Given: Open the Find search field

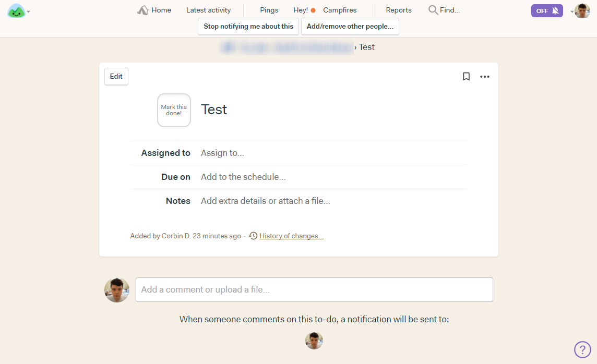Looking at the screenshot, I should pyautogui.click(x=444, y=10).
